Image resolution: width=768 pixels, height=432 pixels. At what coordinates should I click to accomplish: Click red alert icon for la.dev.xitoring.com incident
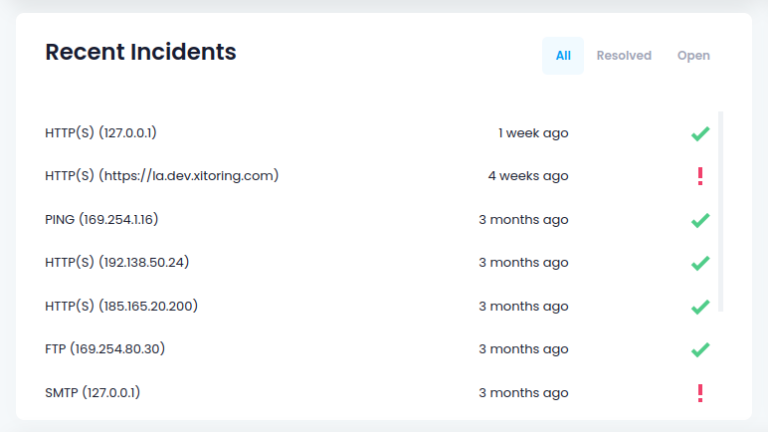click(x=700, y=176)
